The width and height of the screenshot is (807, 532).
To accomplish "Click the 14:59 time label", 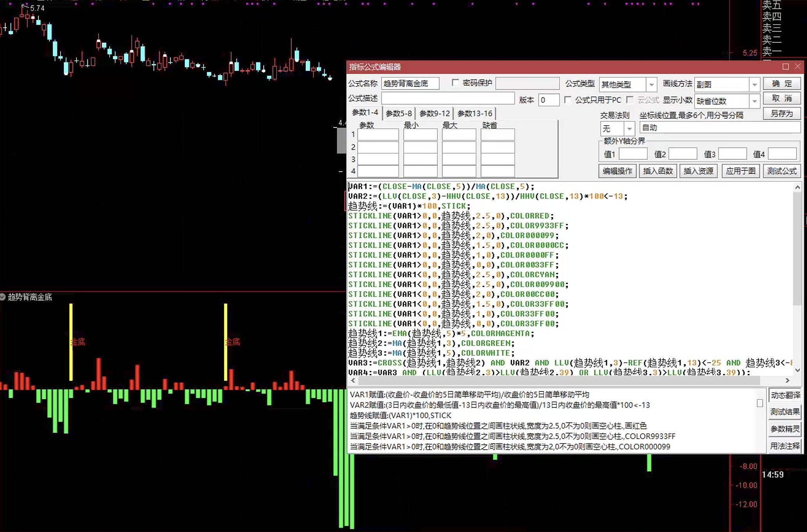I will click(x=773, y=475).
